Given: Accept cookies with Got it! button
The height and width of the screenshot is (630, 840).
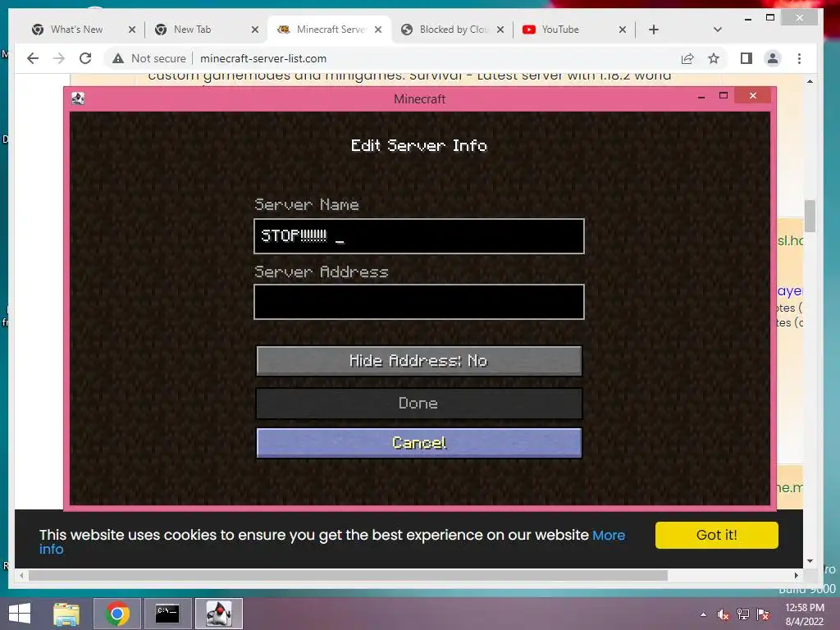Looking at the screenshot, I should [x=717, y=535].
